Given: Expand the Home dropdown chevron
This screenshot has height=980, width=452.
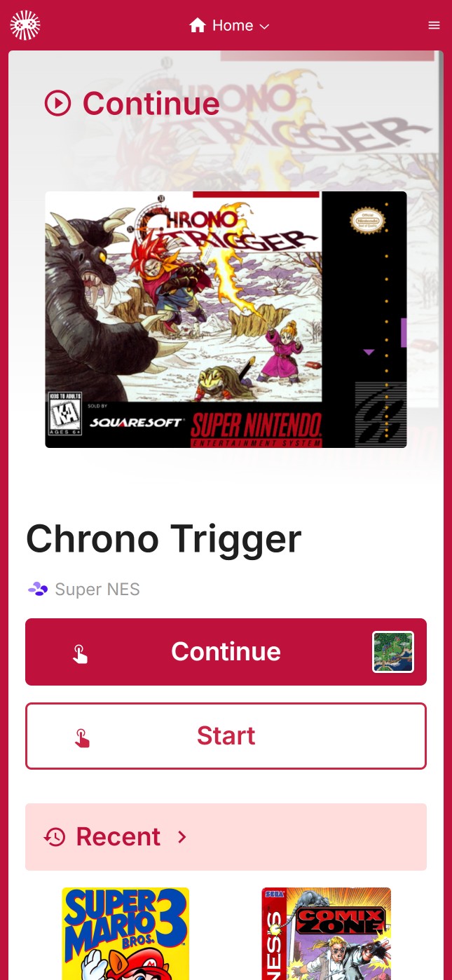Looking at the screenshot, I should click(264, 26).
